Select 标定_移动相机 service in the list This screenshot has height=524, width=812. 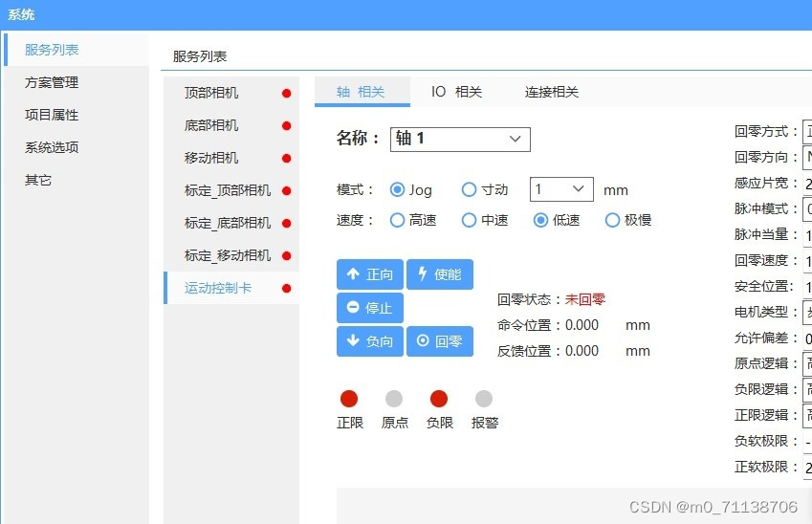point(231,256)
